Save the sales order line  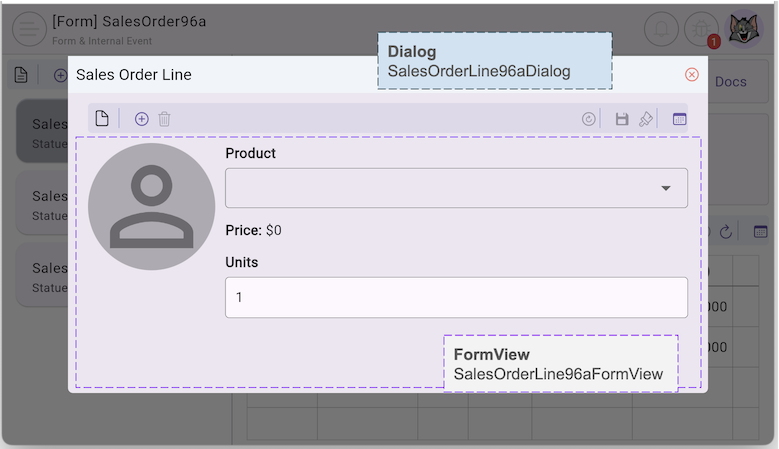622,119
